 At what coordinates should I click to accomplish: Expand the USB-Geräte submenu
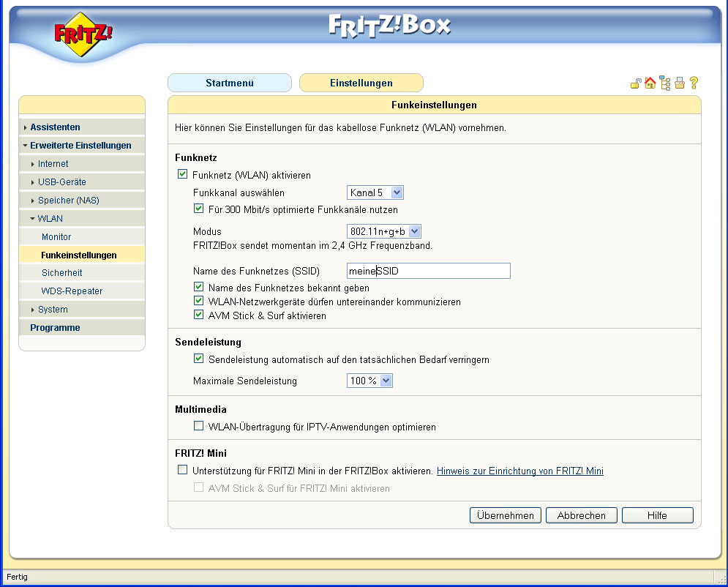82,182
